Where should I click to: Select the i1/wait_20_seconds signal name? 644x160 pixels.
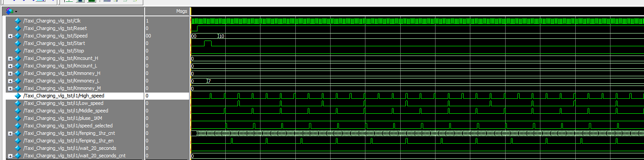click(70, 148)
